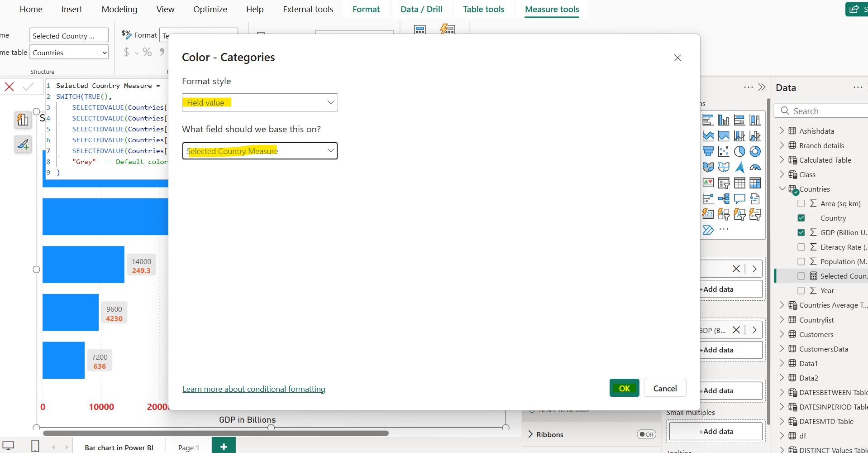Switch to the Measure tools ribbon tab
This screenshot has width=868, height=453.
click(x=552, y=9)
